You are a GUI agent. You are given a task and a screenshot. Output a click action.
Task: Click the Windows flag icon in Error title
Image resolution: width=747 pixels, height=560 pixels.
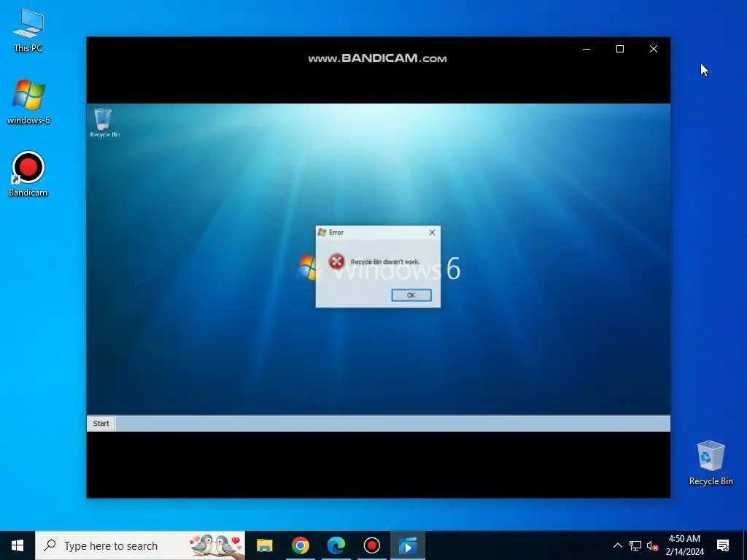[322, 233]
